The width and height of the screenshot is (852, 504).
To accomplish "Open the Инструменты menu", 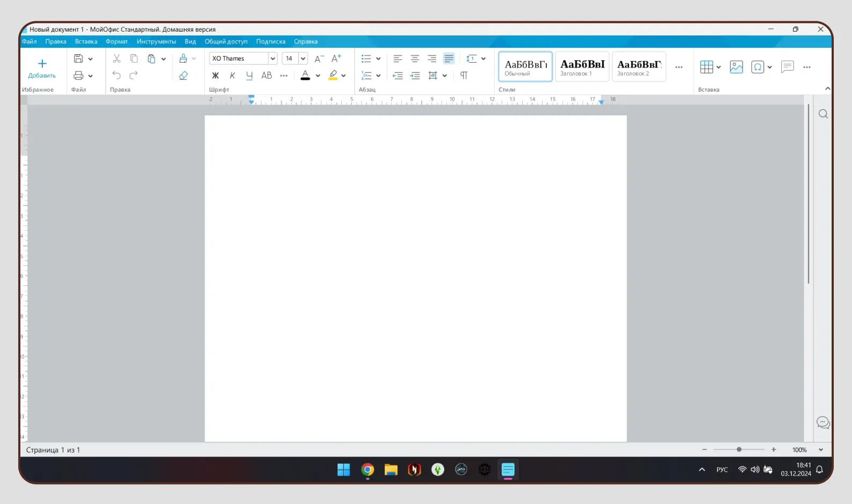I will (156, 41).
